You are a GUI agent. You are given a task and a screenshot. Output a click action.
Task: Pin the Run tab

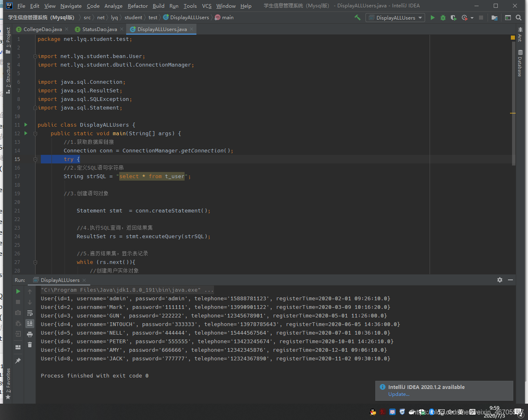(x=18, y=361)
